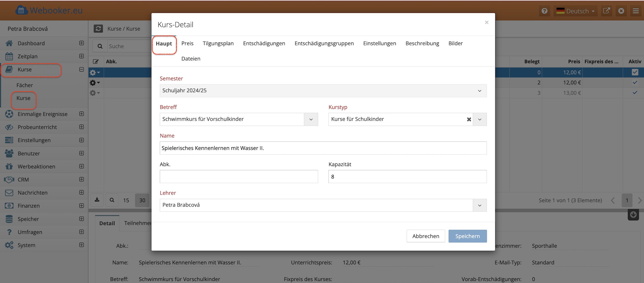Clear Kurstyp selection with X icon
This screenshot has height=283, width=644.
coord(469,119)
